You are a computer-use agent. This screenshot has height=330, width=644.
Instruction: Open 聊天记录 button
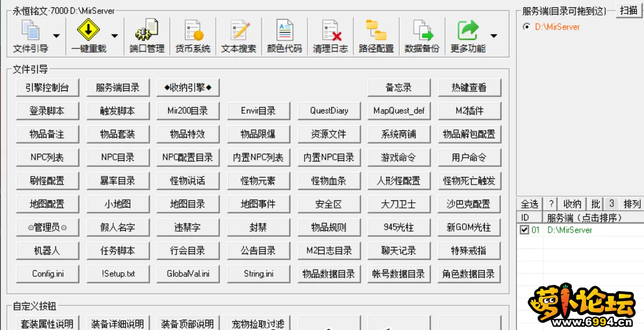399,251
